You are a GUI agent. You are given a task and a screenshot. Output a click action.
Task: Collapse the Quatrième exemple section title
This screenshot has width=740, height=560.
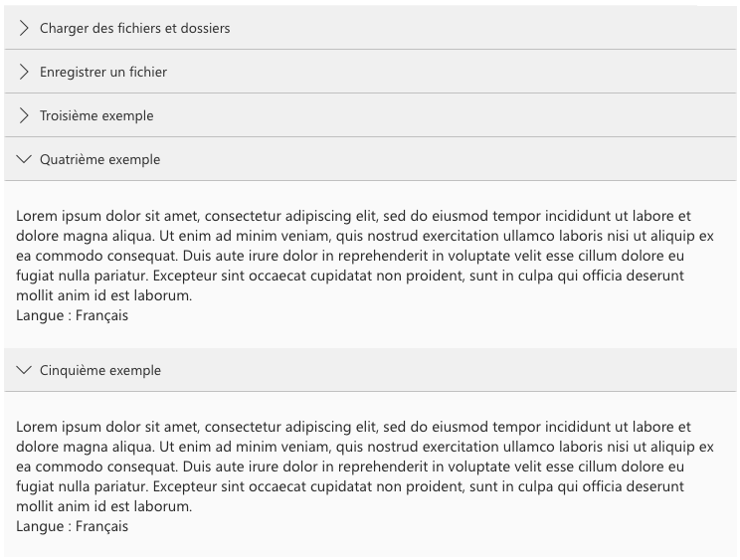(x=99, y=159)
